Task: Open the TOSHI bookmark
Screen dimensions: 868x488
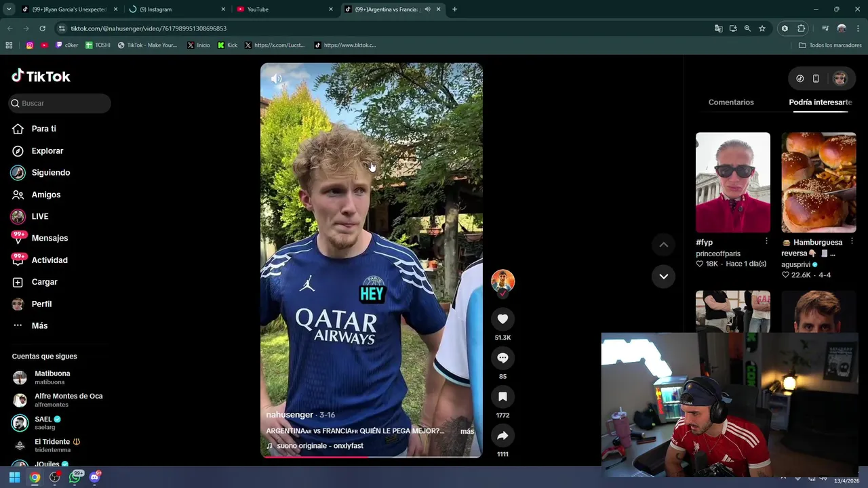Action: click(x=98, y=45)
